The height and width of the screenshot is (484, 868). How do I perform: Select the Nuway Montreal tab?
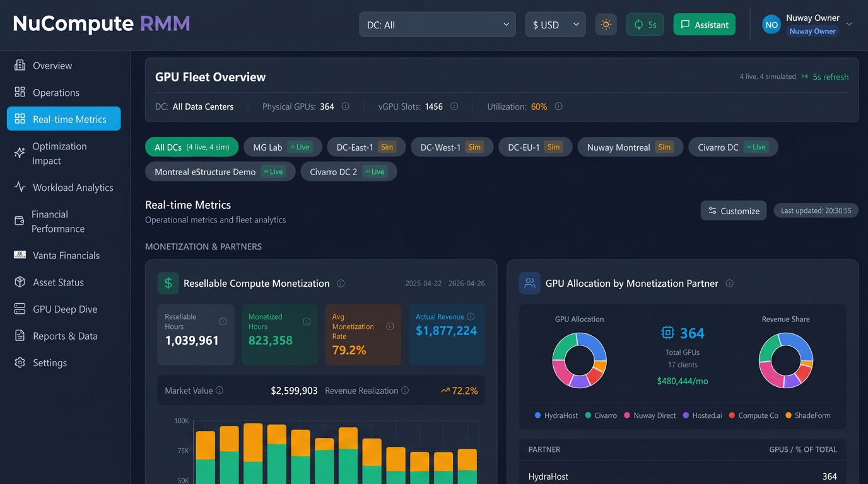point(630,147)
